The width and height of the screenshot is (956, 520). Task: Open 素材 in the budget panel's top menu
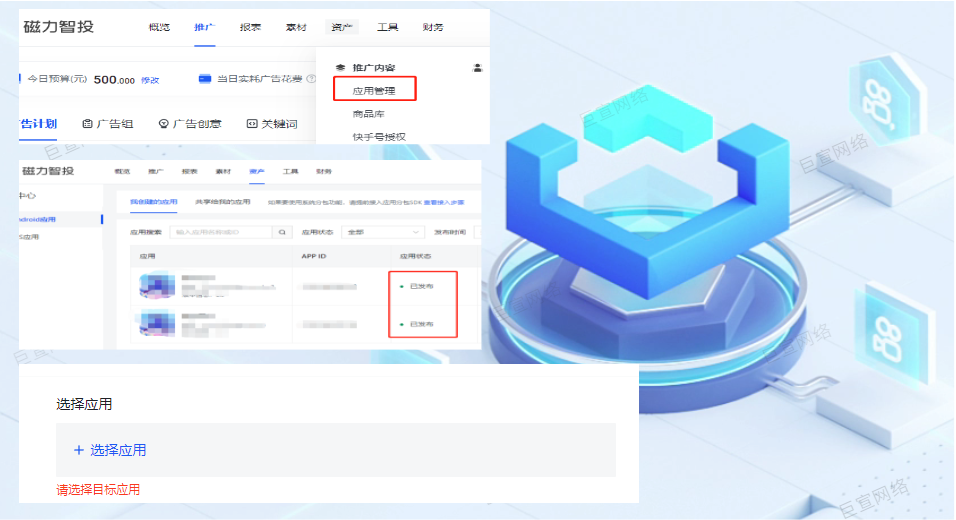coord(296,27)
